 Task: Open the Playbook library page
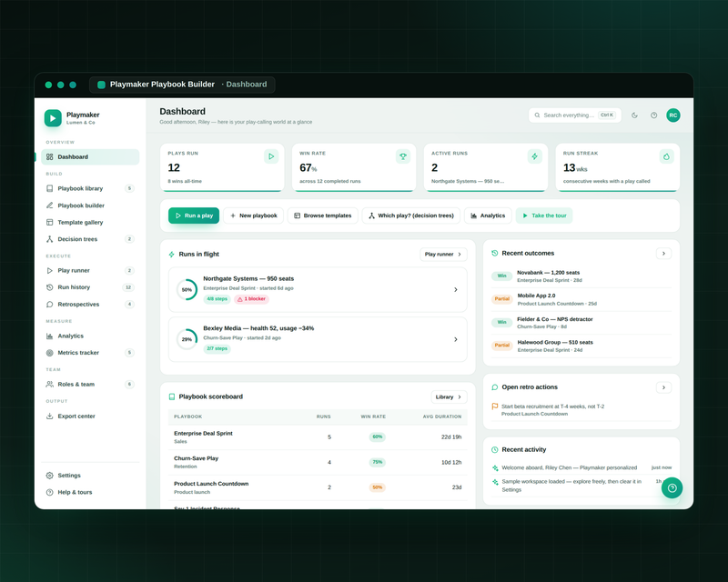click(90, 188)
